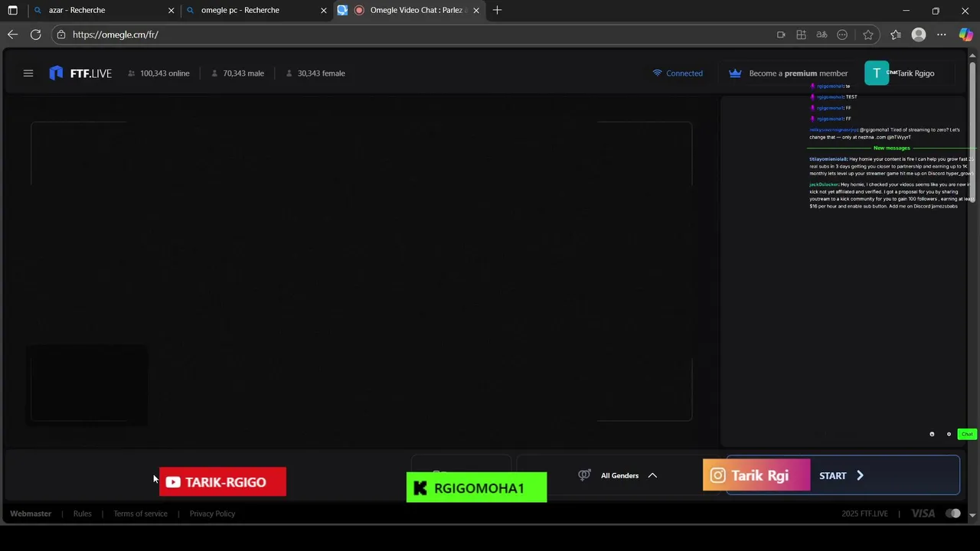980x551 pixels.
Task: Click the '100,343 online' counter
Action: [x=158, y=73]
